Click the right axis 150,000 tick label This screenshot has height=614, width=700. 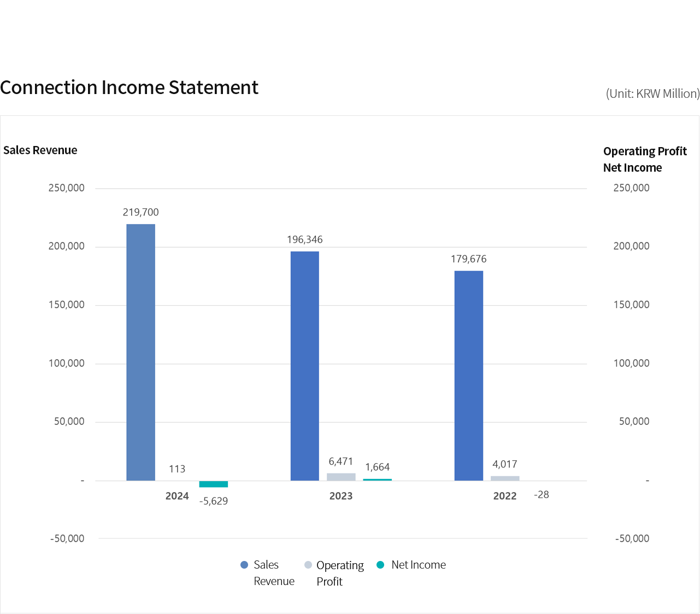(x=632, y=305)
